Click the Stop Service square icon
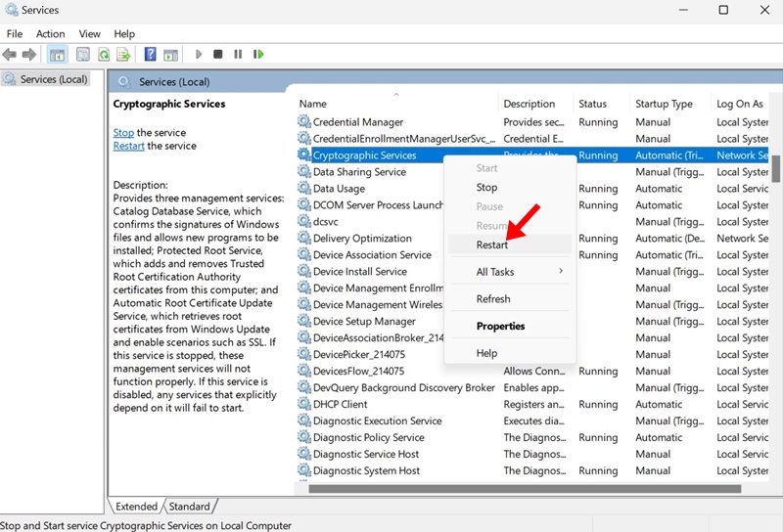This screenshot has height=532, width=783. [x=218, y=55]
